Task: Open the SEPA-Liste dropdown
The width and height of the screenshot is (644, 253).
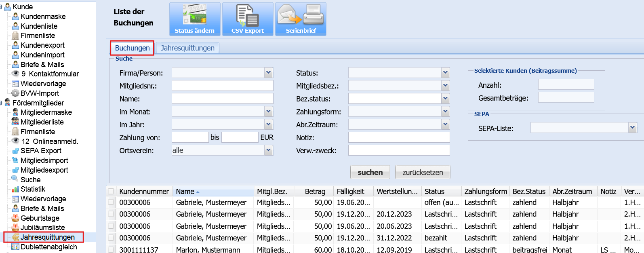Action: coord(633,128)
